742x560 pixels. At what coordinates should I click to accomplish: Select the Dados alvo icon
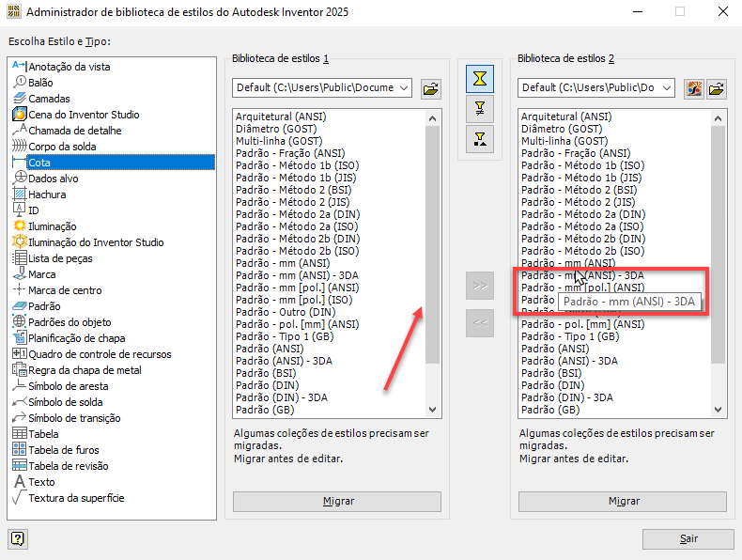tap(20, 178)
